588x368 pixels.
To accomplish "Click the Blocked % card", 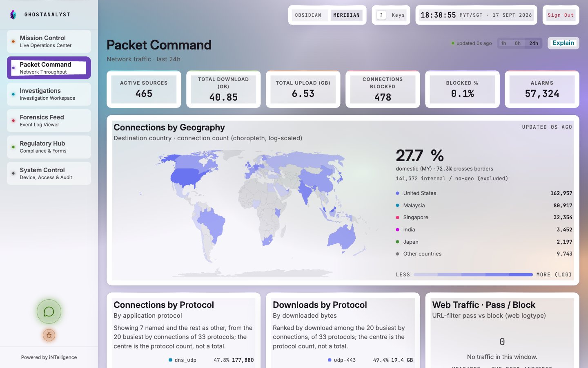I will point(462,89).
